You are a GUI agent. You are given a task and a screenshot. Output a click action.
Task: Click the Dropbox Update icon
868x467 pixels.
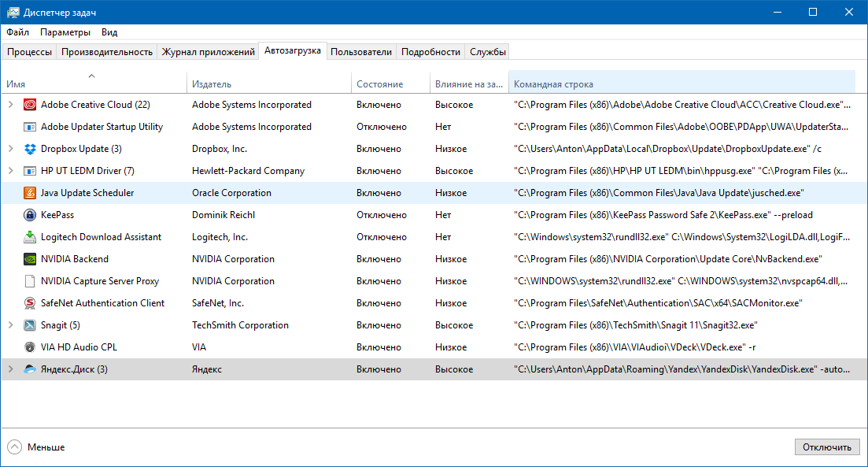click(30, 149)
